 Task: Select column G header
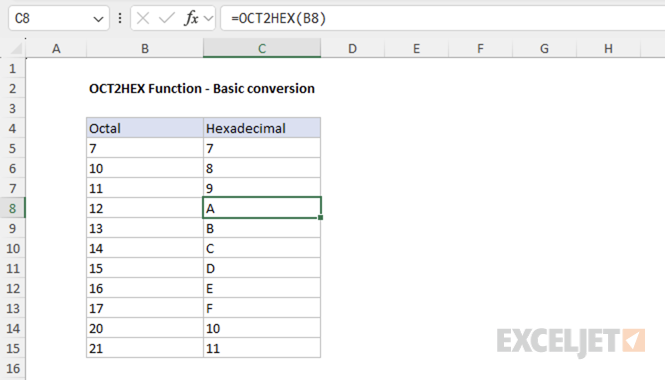[544, 48]
